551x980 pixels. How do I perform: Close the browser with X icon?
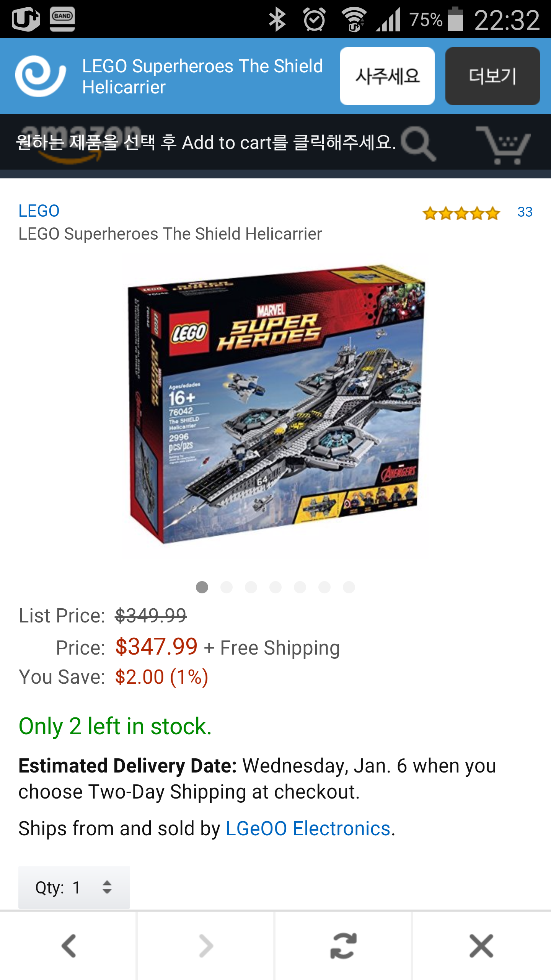pyautogui.click(x=481, y=946)
